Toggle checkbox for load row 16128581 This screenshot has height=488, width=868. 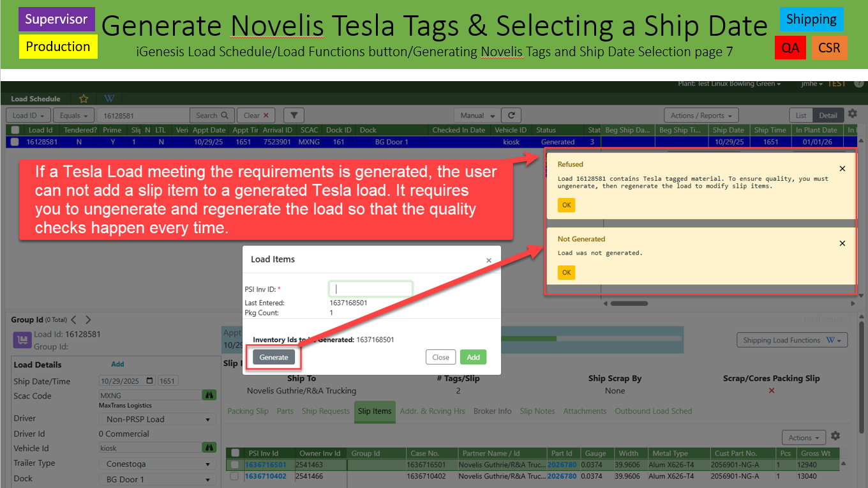[x=15, y=142]
